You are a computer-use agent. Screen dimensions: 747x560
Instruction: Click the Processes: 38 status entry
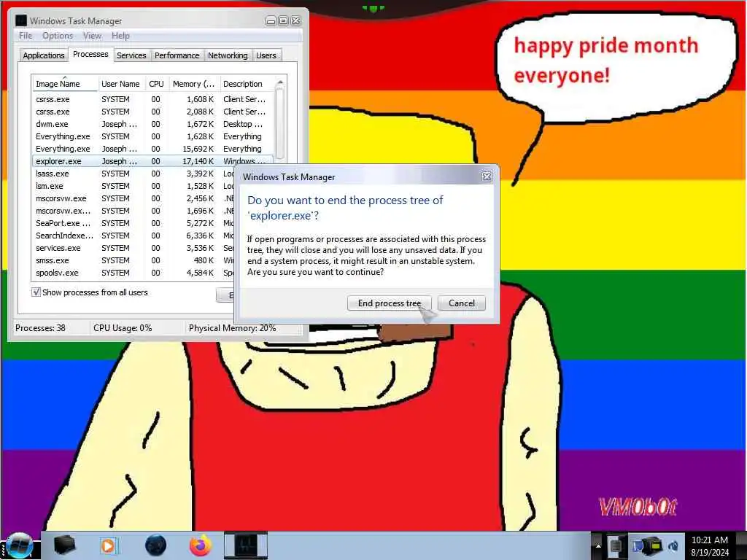41,327
